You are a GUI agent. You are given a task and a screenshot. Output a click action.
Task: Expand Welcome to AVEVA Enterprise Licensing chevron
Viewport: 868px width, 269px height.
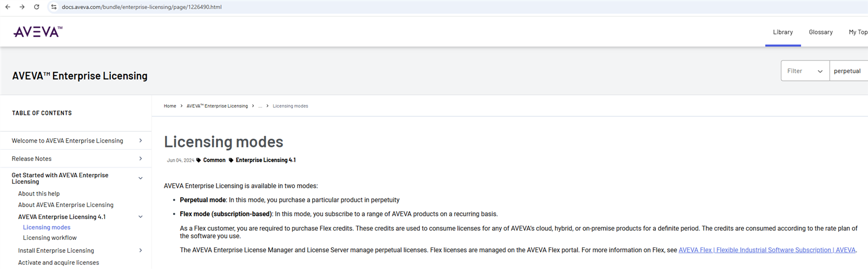click(141, 140)
